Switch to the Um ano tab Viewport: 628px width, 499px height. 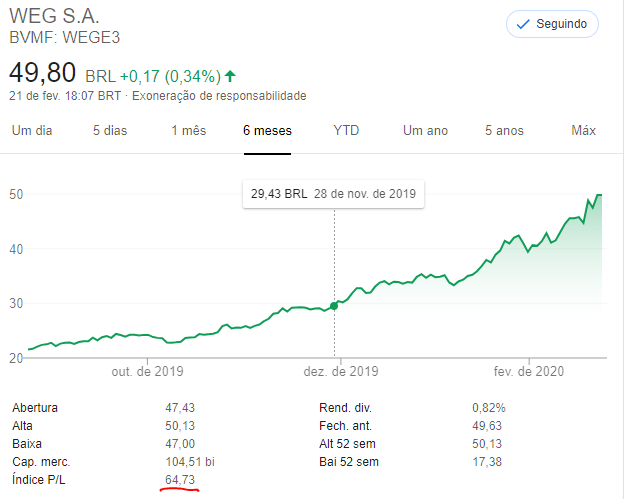[425, 131]
